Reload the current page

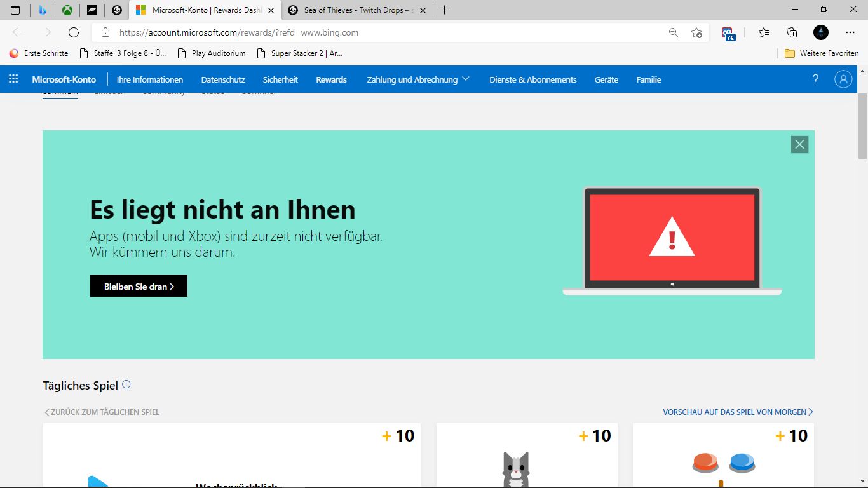click(74, 32)
